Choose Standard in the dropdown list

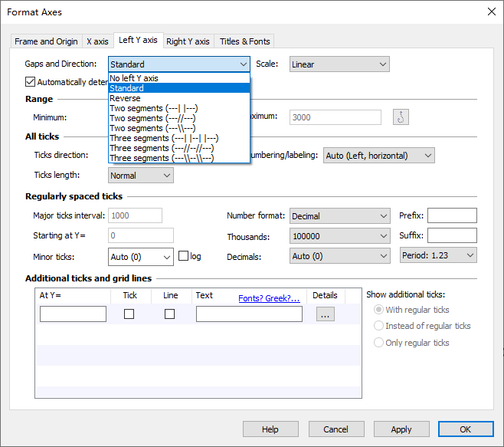point(179,88)
